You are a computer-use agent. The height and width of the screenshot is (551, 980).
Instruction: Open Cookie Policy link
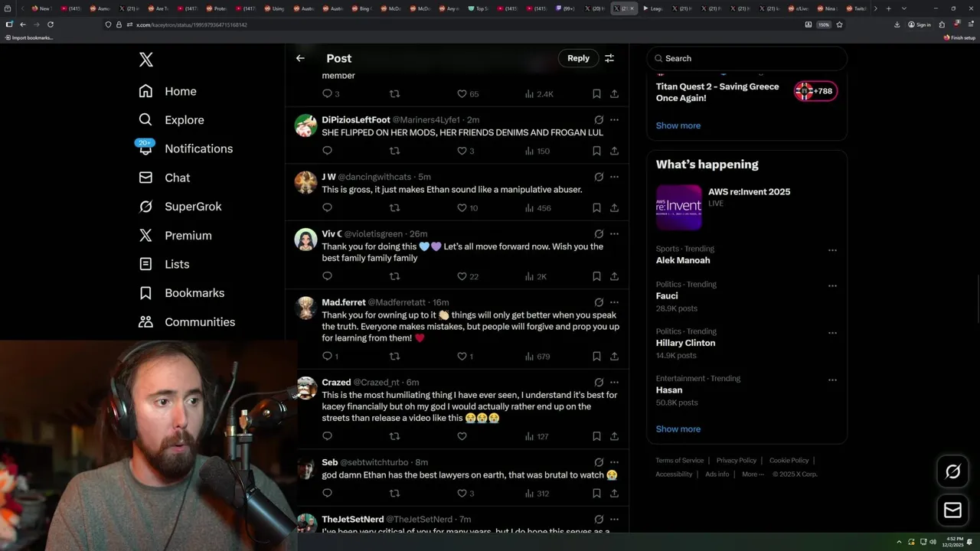tap(789, 461)
